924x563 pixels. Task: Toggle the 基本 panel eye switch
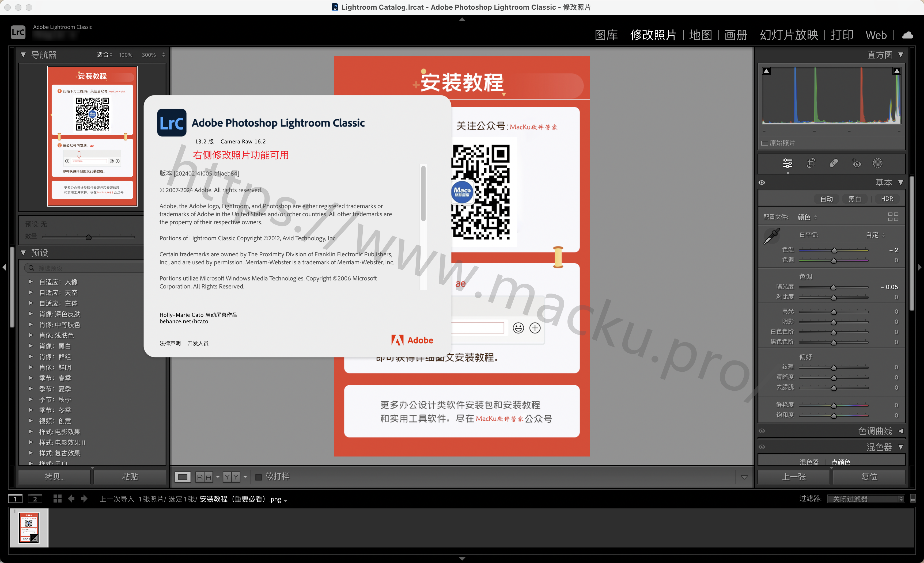point(762,182)
